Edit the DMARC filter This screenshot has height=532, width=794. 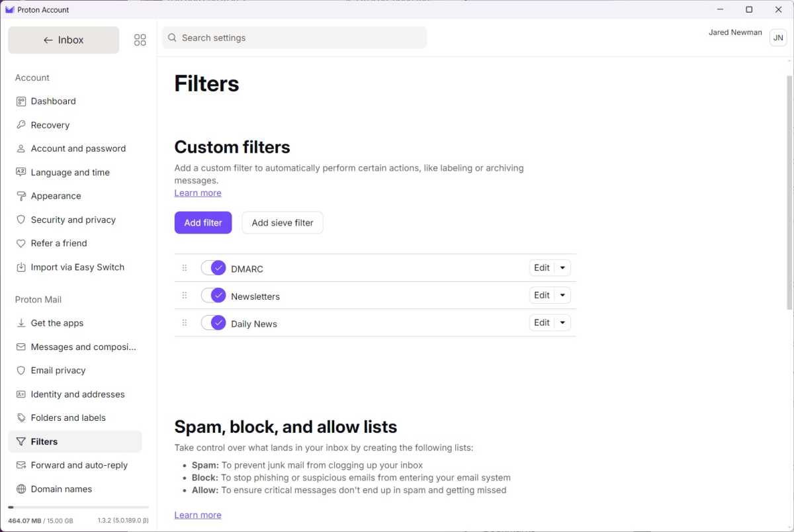pyautogui.click(x=542, y=268)
